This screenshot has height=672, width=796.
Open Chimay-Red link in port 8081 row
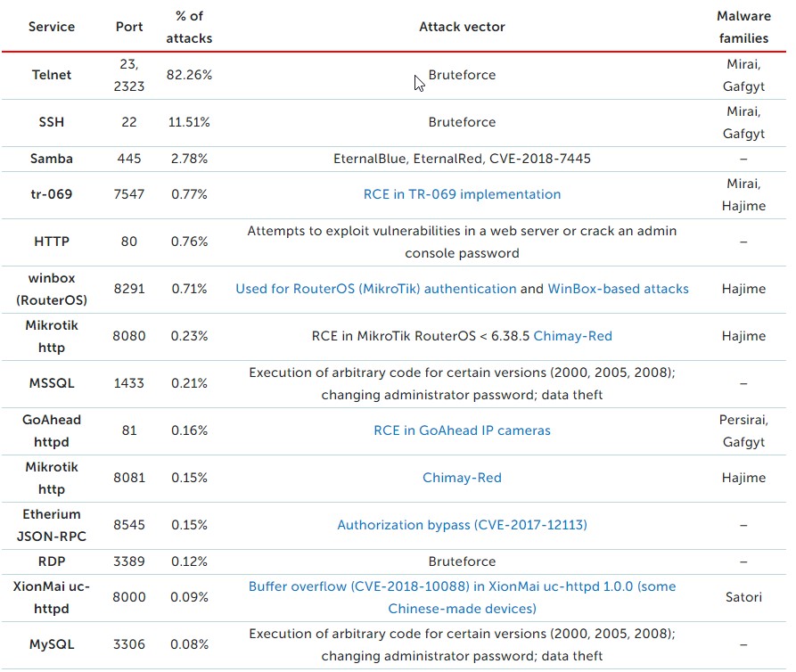462,478
